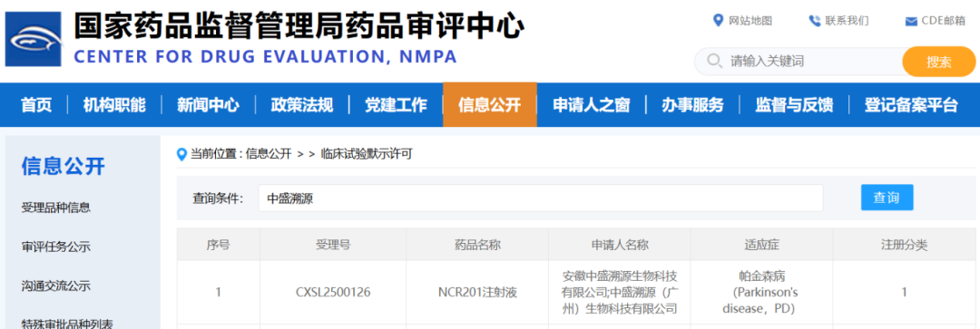Open 沟通交流公示 sidebar link
This screenshot has height=329, width=980.
pyautogui.click(x=55, y=286)
